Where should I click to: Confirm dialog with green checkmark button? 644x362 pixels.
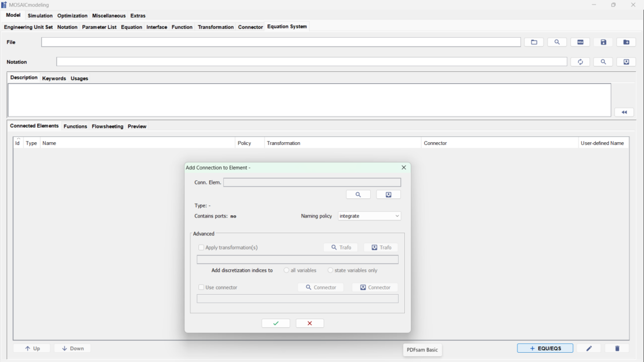pyautogui.click(x=276, y=323)
